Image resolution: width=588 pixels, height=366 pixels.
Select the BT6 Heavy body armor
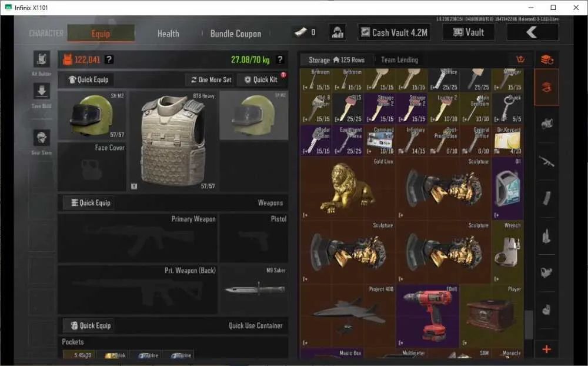point(173,141)
